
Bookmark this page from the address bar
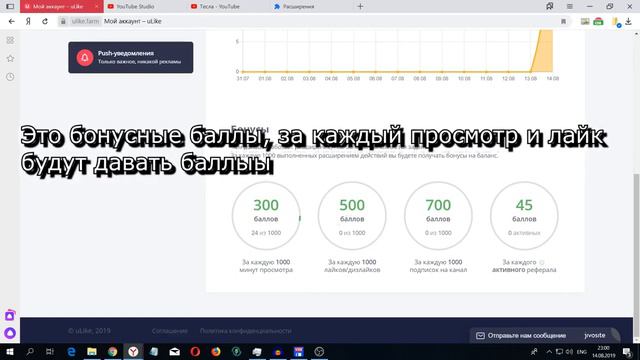pos(563,21)
